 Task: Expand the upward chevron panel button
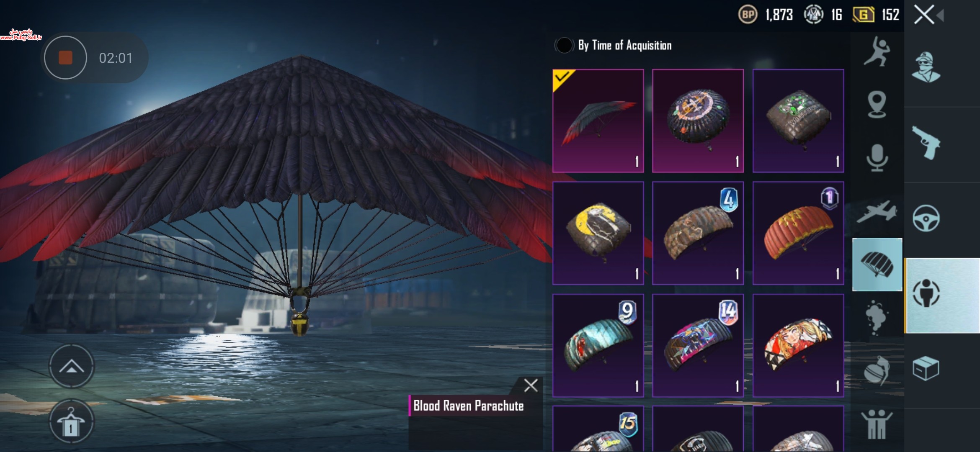tap(72, 367)
